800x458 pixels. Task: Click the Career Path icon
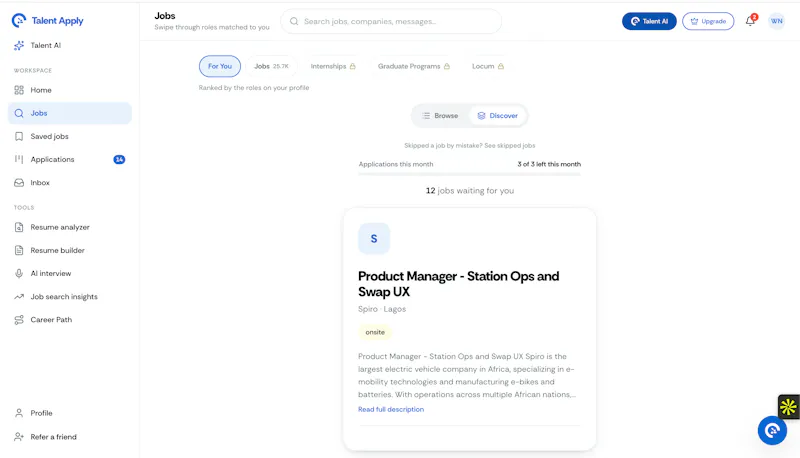19,320
